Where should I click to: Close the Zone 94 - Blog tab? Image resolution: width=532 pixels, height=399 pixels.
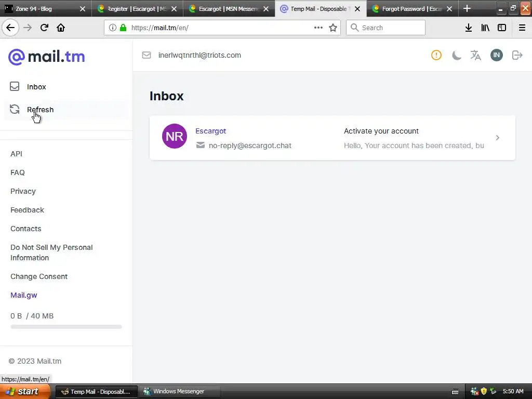pyautogui.click(x=83, y=9)
